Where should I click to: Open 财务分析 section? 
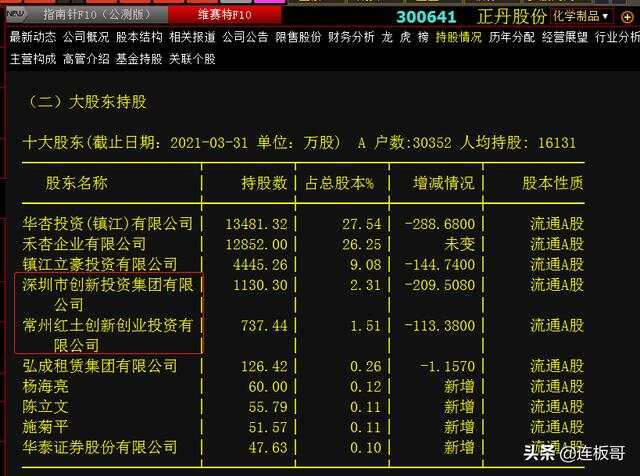pyautogui.click(x=351, y=37)
